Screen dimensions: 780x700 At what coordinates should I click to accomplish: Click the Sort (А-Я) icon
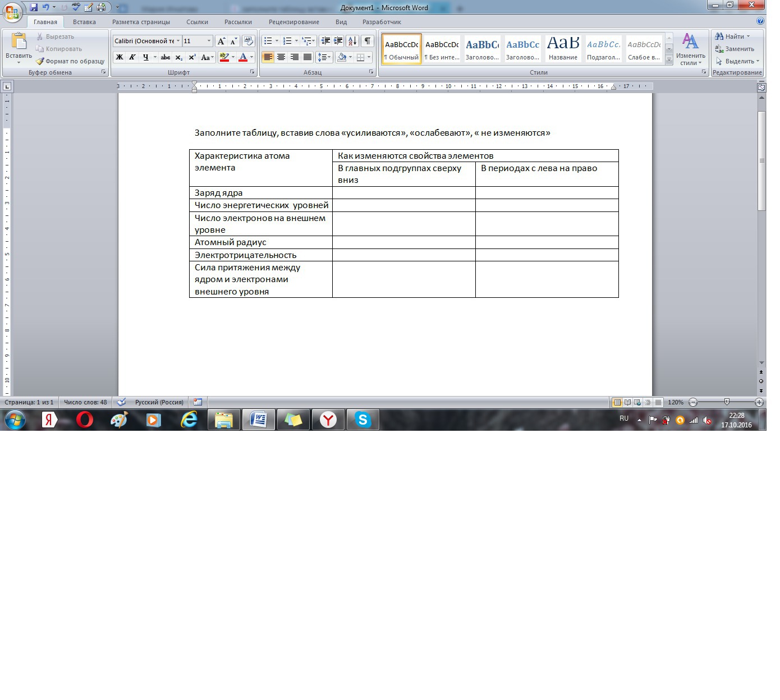click(352, 41)
